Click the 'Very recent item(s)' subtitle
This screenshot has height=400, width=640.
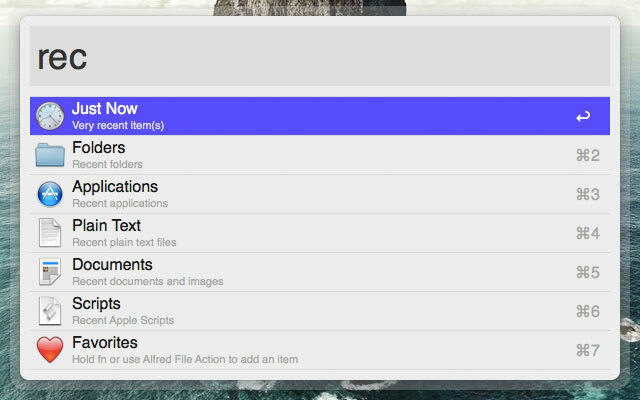point(118,125)
